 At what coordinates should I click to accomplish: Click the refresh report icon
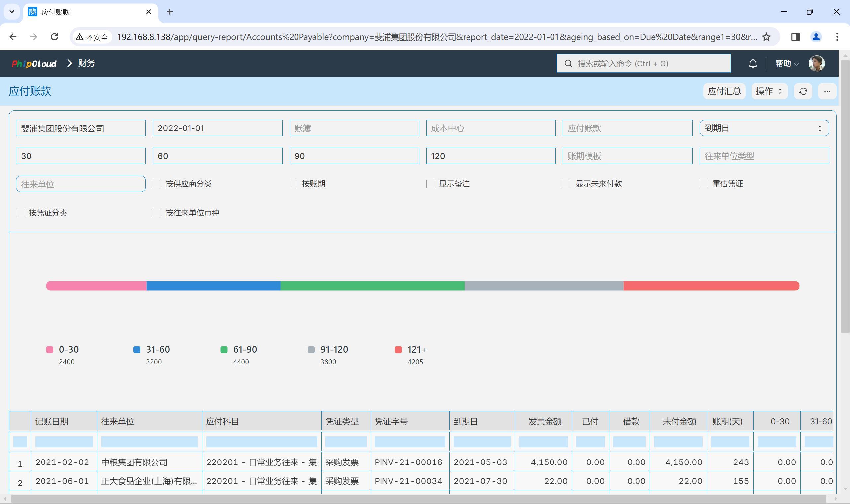[803, 91]
